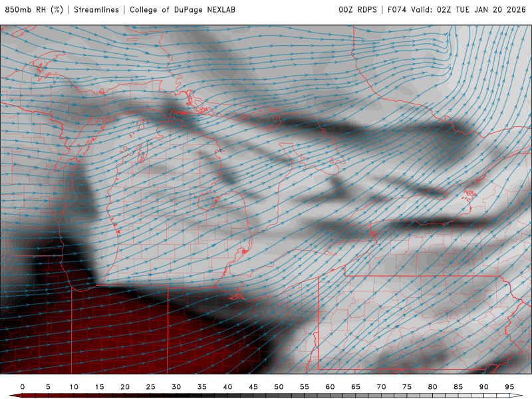Click the colorbar label '80'
Image resolution: width=532 pixels, height=399 pixels.
[432, 387]
